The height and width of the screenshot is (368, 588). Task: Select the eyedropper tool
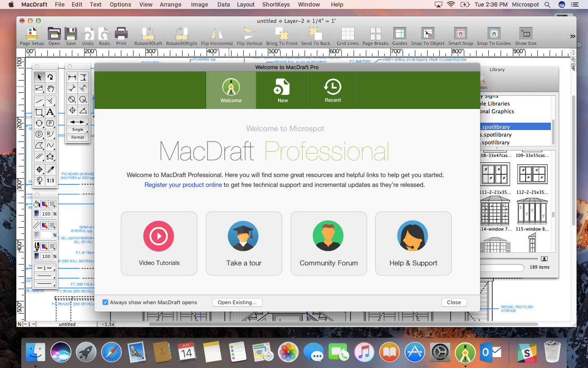click(50, 169)
